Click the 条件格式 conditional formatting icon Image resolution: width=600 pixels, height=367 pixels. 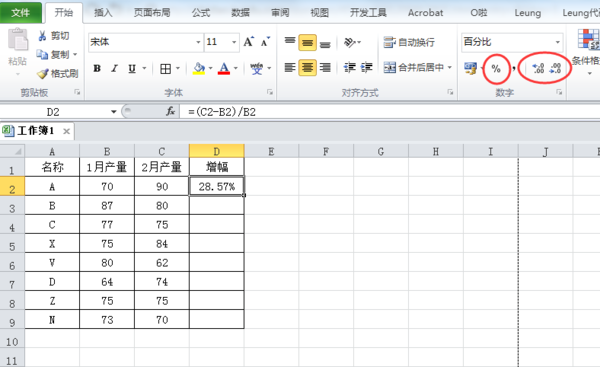point(589,39)
